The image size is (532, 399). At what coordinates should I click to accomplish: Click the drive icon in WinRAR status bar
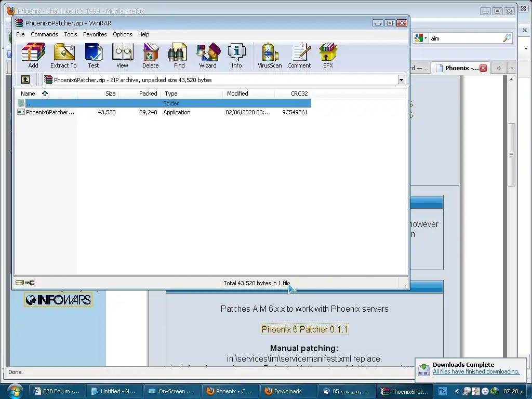coord(20,282)
